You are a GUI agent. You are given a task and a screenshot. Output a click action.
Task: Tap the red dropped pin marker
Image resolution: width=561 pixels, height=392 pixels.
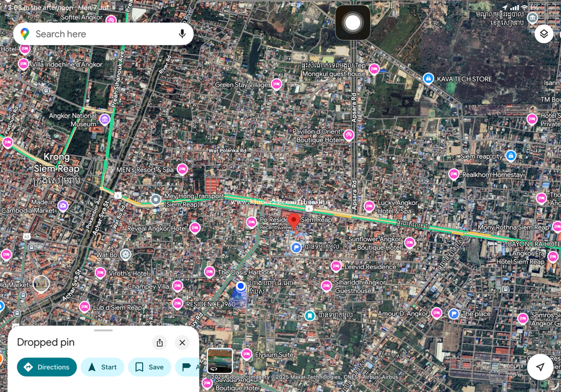294,220
